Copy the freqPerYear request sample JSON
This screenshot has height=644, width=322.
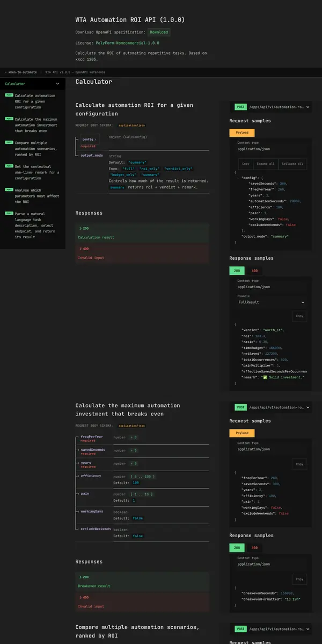pyautogui.click(x=299, y=464)
